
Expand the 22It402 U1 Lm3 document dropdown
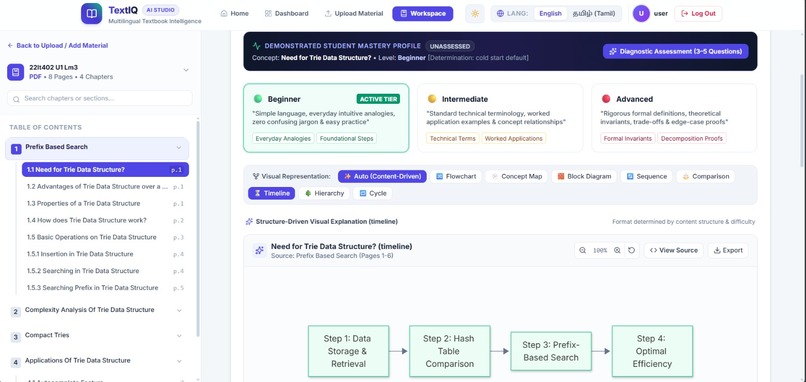(x=186, y=70)
